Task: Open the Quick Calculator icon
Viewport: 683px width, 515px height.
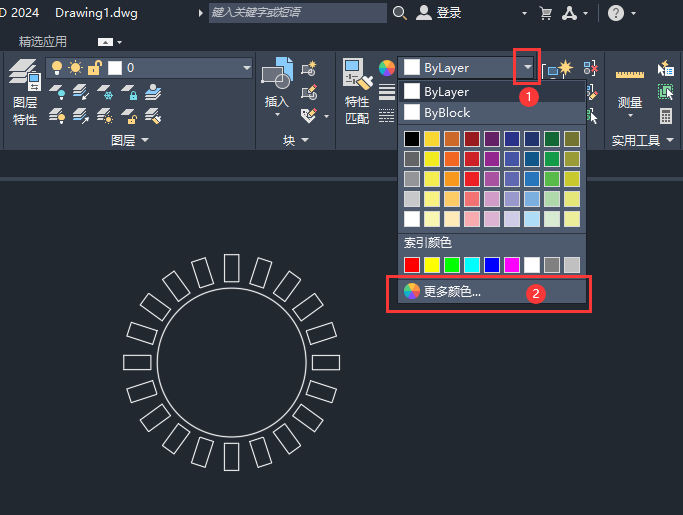Action: [x=666, y=116]
